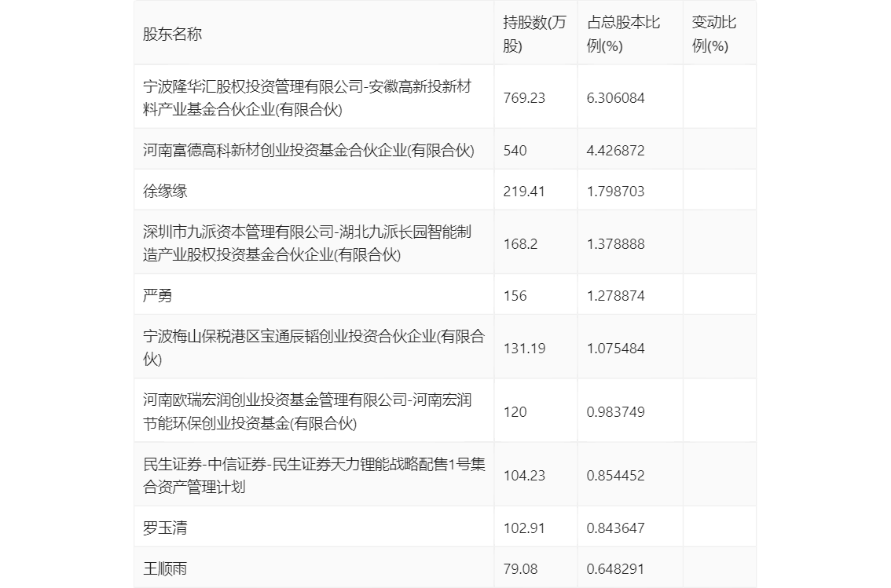Select shareholder 深圳市九派资本管理有限公司 name
This screenshot has height=588, width=891.
(307, 243)
